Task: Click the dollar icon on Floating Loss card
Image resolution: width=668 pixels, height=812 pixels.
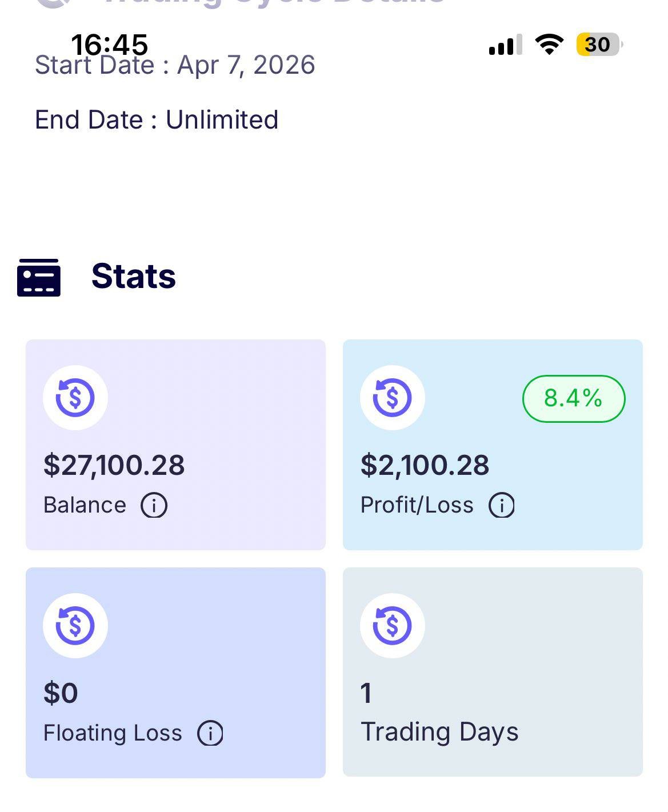Action: [75, 625]
